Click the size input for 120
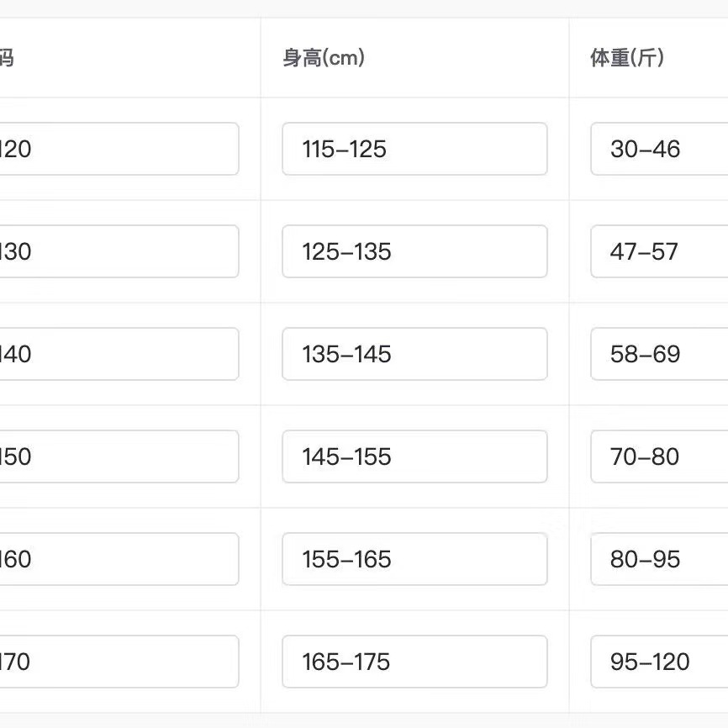The width and height of the screenshot is (728, 728). pos(118,149)
